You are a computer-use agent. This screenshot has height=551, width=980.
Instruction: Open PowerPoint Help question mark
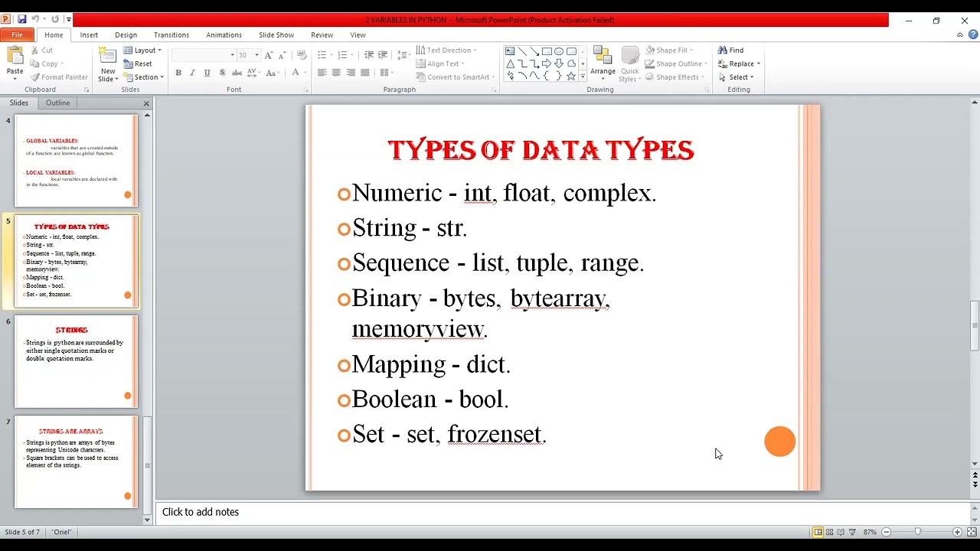pyautogui.click(x=973, y=34)
